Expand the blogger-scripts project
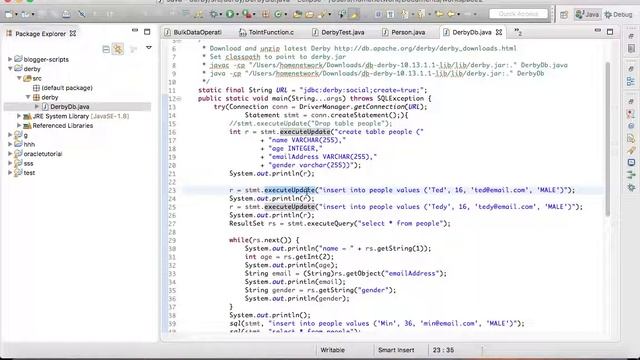Screen dimensions: 640x360 click(10, 59)
